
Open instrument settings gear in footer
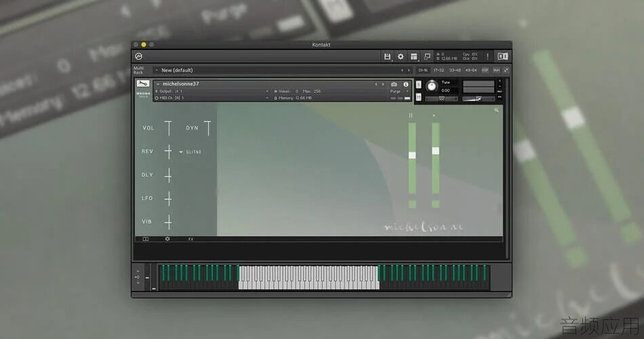[x=167, y=239]
